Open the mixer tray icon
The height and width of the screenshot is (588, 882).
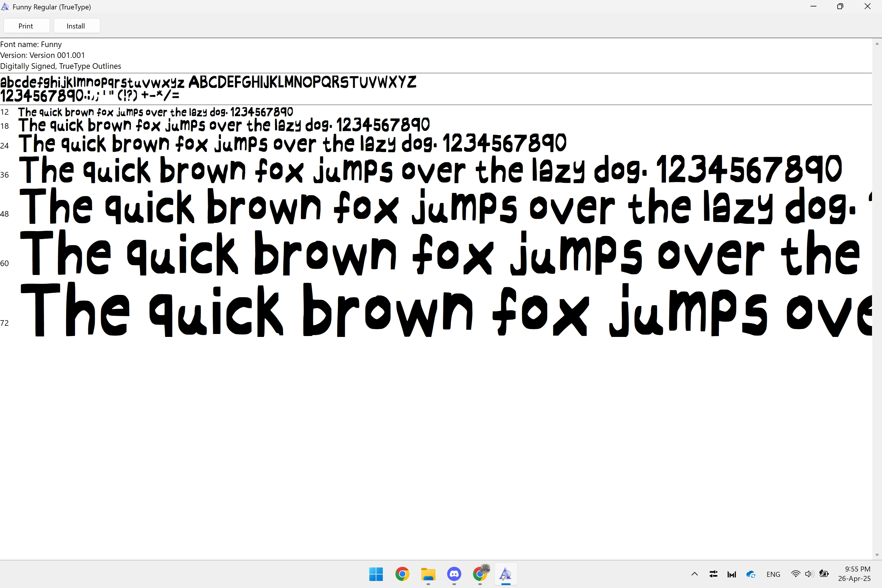click(x=713, y=574)
